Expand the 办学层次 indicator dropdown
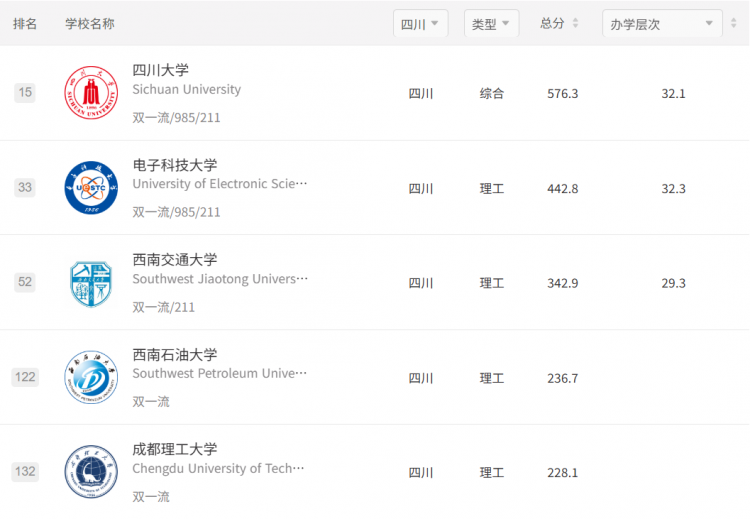This screenshot has width=750, height=519. 662,23
